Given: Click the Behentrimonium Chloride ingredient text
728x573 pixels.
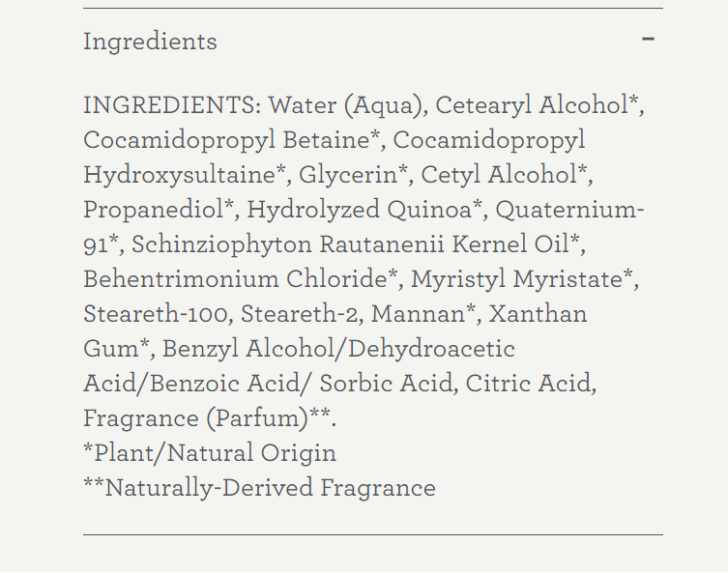Looking at the screenshot, I should click(x=235, y=279).
